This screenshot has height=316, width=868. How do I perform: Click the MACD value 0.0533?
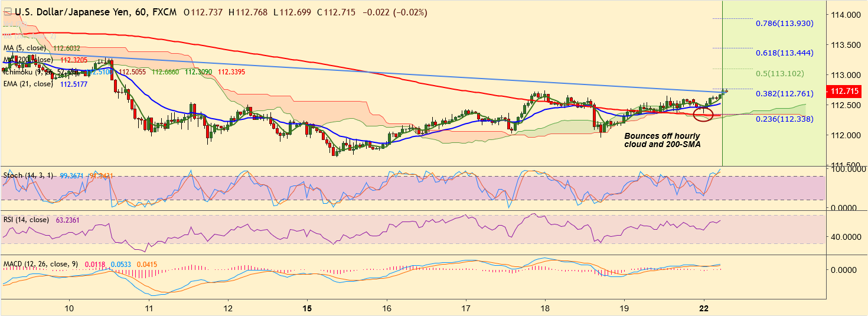[x=121, y=263]
